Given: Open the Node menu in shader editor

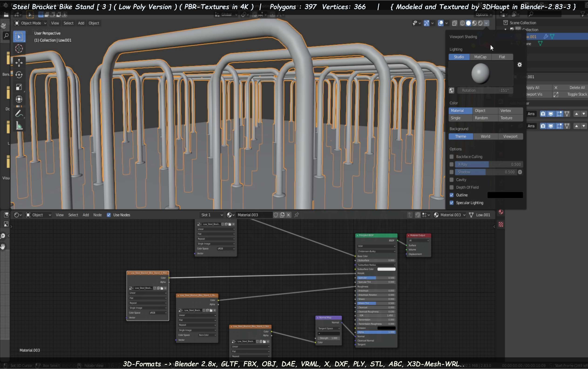Looking at the screenshot, I should click(97, 215).
